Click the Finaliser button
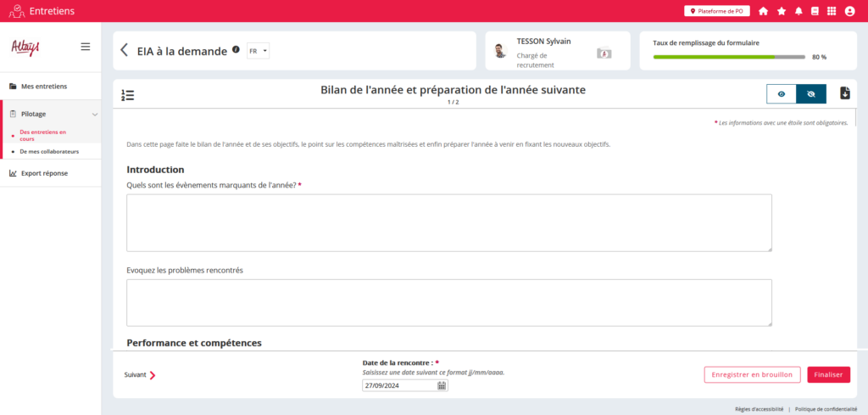868x415 pixels. 828,375
